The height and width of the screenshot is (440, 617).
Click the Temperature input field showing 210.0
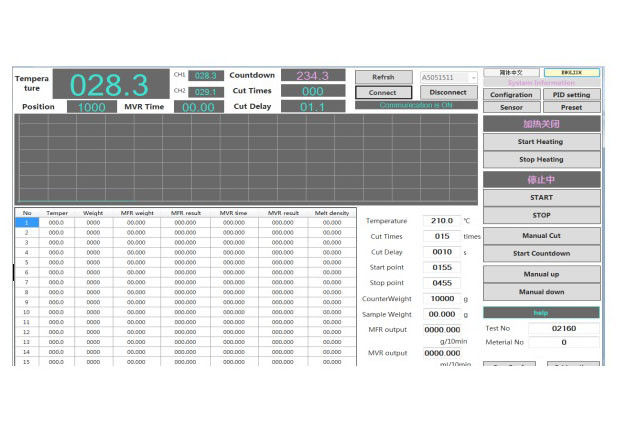click(440, 220)
